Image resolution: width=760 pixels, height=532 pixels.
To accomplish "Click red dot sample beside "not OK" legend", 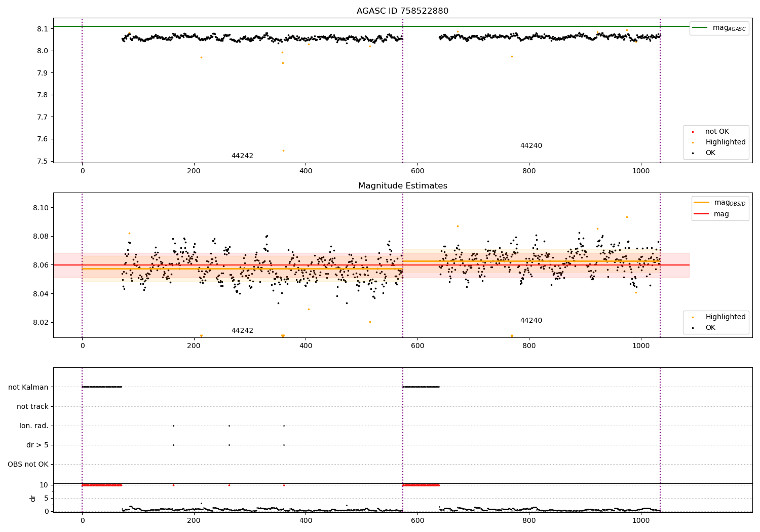I will point(693,132).
